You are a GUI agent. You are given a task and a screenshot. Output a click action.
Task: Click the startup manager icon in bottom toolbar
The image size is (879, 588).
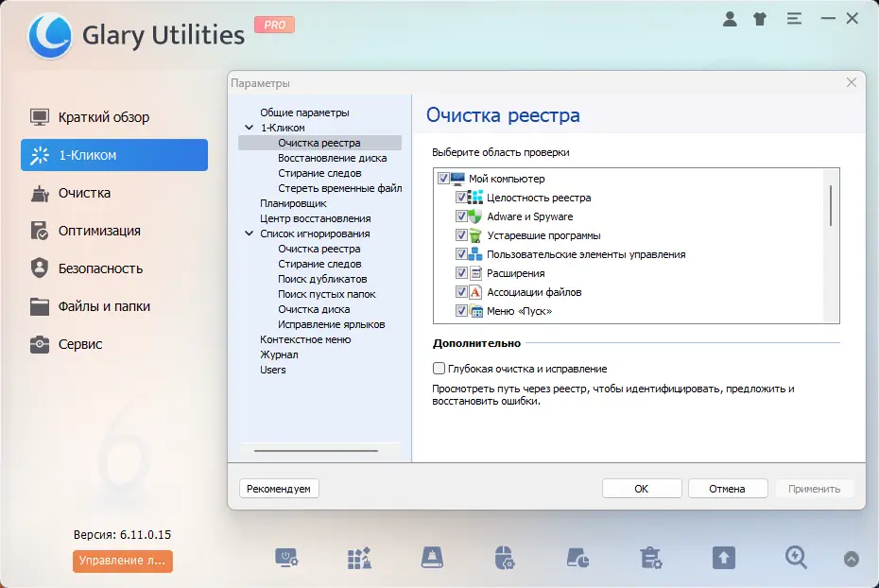287,558
